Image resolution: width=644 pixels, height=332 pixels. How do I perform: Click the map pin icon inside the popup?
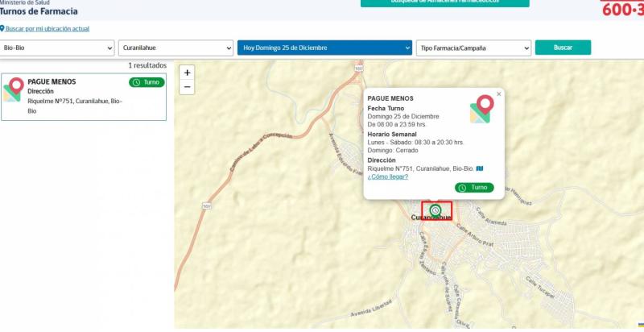coord(482,110)
